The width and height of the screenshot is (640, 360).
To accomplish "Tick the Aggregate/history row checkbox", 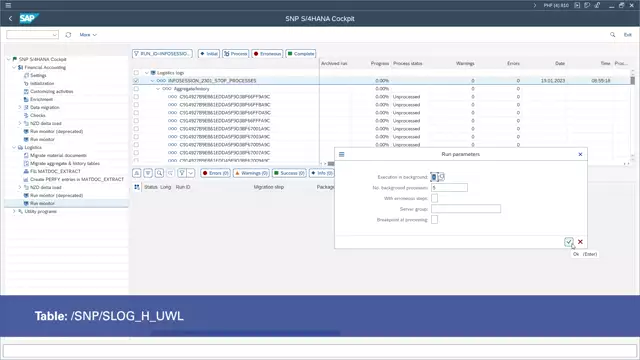I will coord(136,89).
